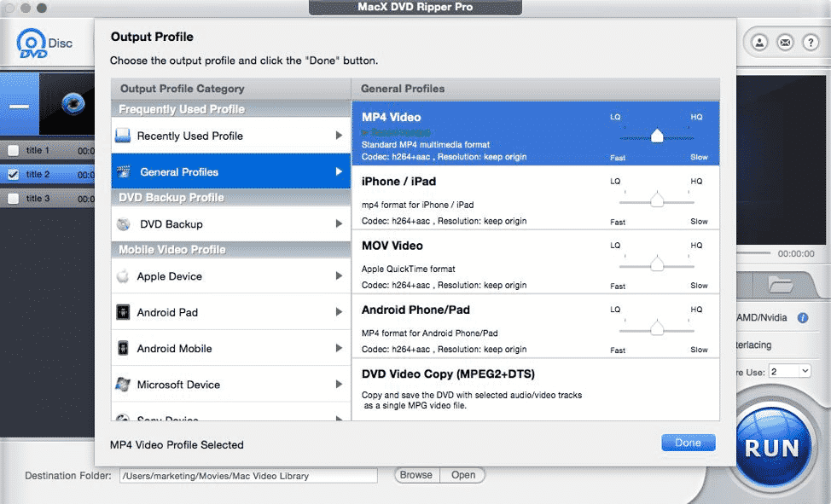This screenshot has width=831, height=504.
Task: Open the Core Use dropdown
Action: click(x=790, y=371)
